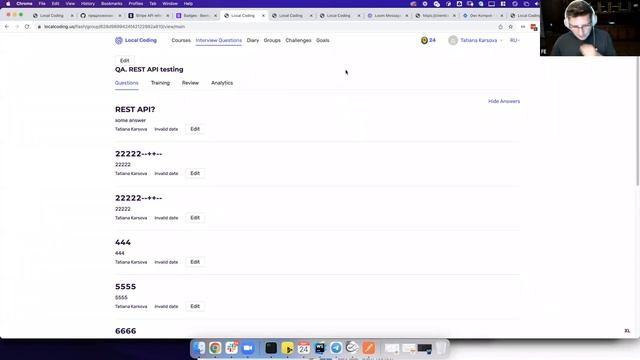Open Interview Questions in the navigation
Screen dimensions: 640x360
coord(218,40)
